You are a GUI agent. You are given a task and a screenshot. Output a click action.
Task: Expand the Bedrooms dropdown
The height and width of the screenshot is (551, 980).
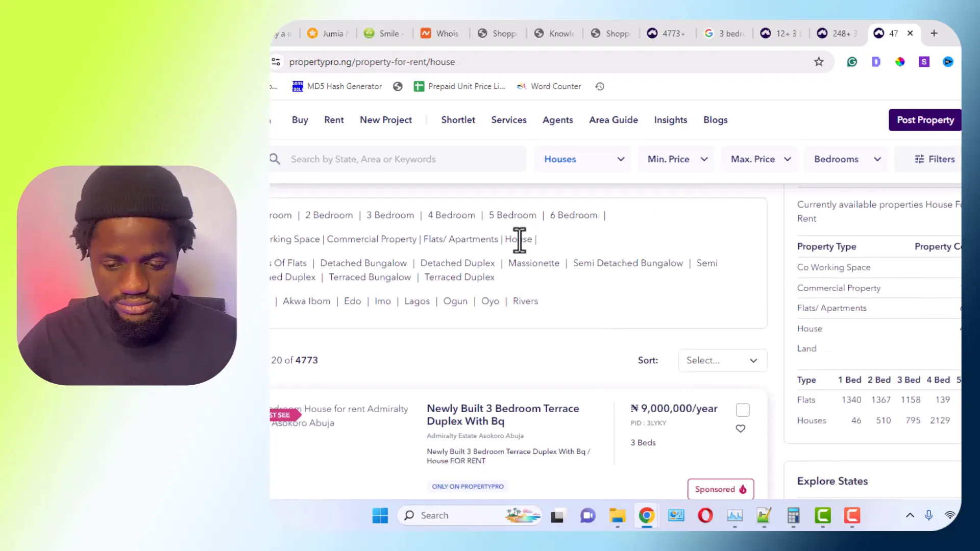[x=847, y=159]
